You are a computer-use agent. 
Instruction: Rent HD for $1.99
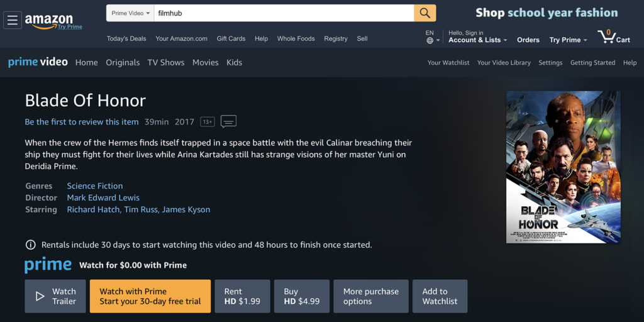[242, 296]
